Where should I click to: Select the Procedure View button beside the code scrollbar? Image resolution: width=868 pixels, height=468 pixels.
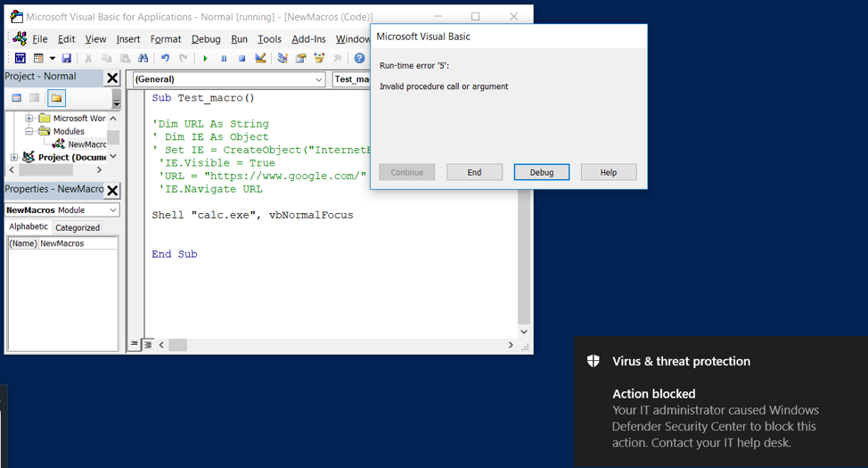[x=135, y=344]
